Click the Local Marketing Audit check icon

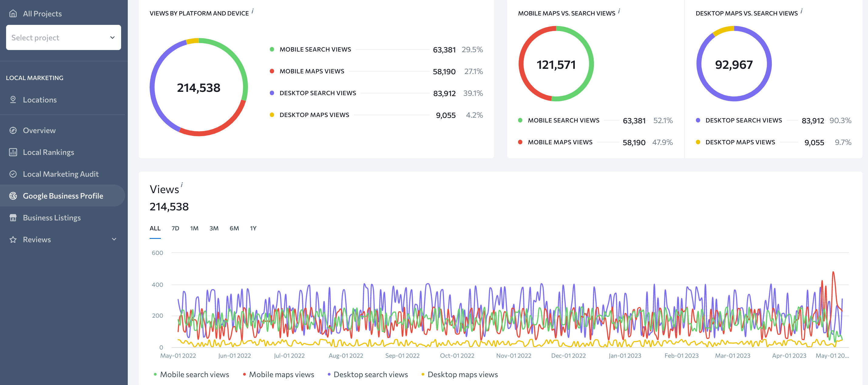pyautogui.click(x=13, y=174)
